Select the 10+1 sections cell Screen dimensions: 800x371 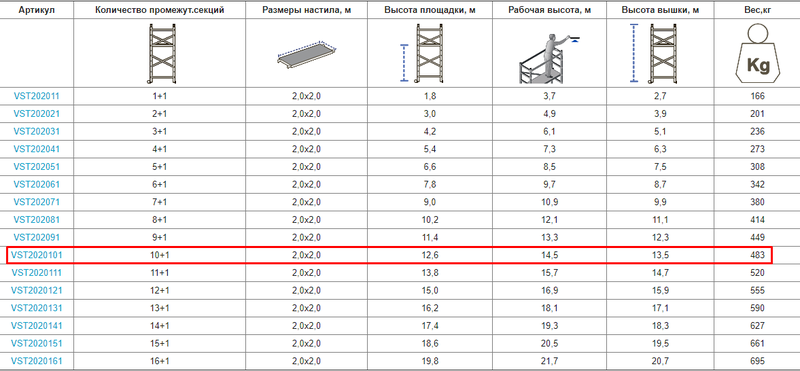[160, 255]
